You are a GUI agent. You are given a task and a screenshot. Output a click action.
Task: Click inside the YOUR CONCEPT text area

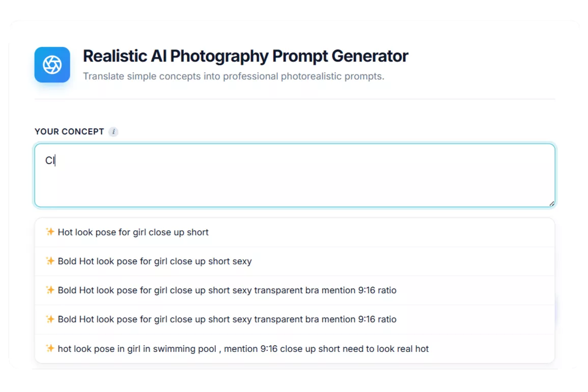(294, 175)
